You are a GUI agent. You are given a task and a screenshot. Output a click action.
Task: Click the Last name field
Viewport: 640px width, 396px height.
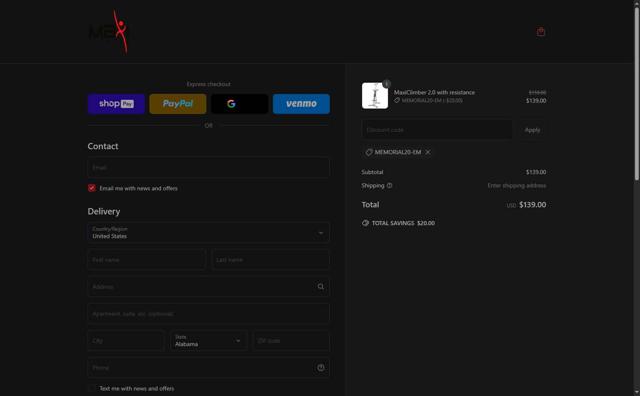(x=271, y=260)
